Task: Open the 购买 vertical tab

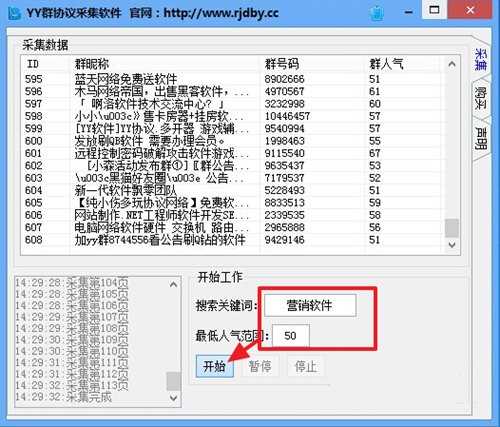Action: click(x=481, y=98)
